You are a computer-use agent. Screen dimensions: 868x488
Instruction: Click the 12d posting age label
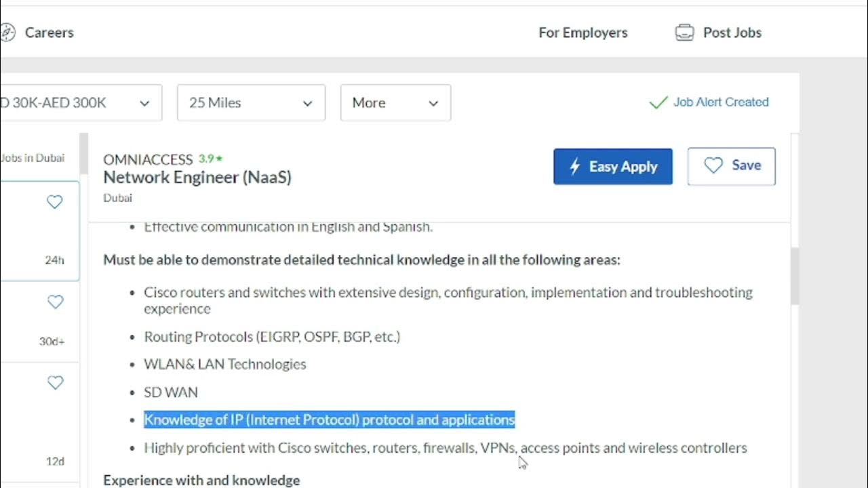[x=55, y=462]
